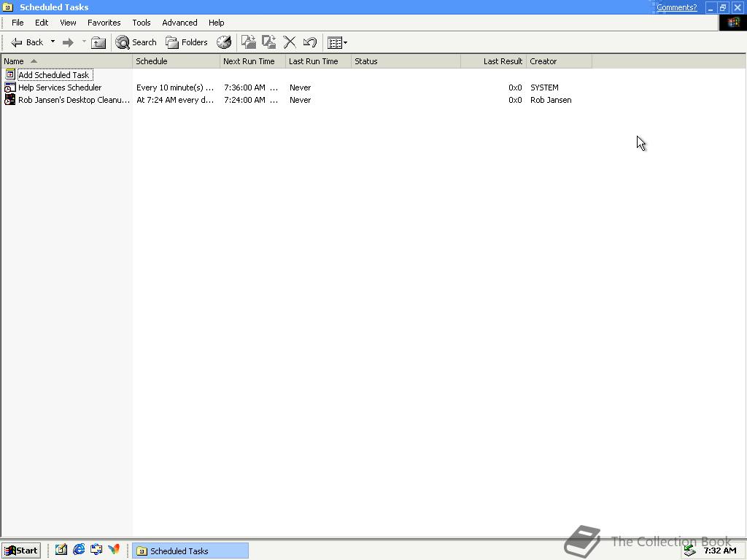Click the Help Services Scheduler task icon
Image resolution: width=747 pixels, height=560 pixels.
point(10,87)
